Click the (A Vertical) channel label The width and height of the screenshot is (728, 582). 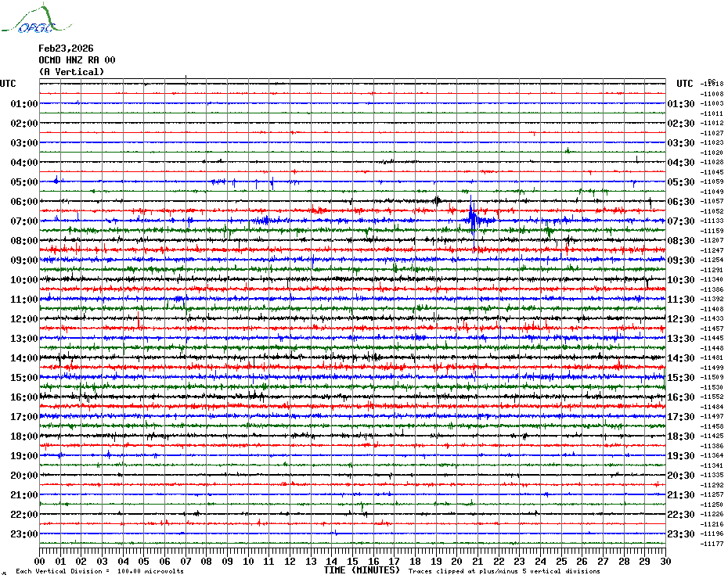71,72
